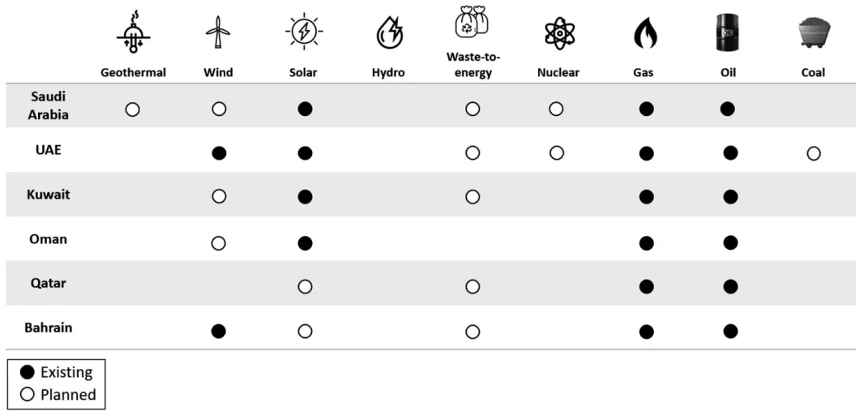Click the Hydro column header text
This screenshot has width=868, height=420.
point(388,73)
